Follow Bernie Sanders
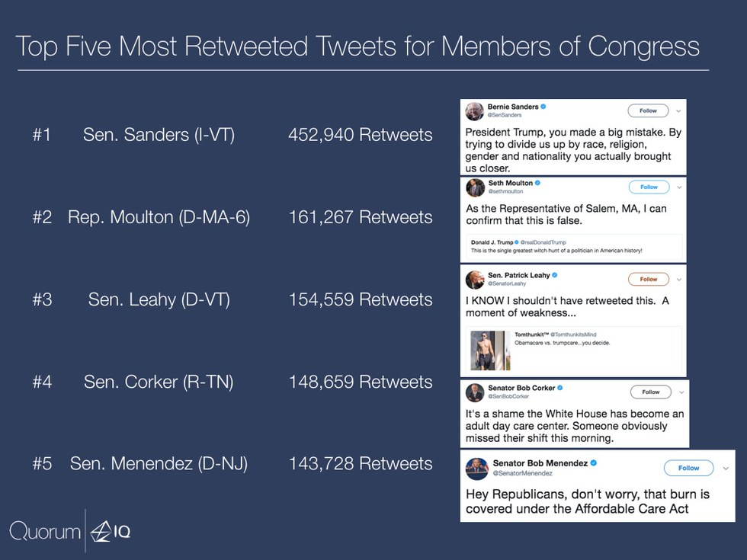 648,111
